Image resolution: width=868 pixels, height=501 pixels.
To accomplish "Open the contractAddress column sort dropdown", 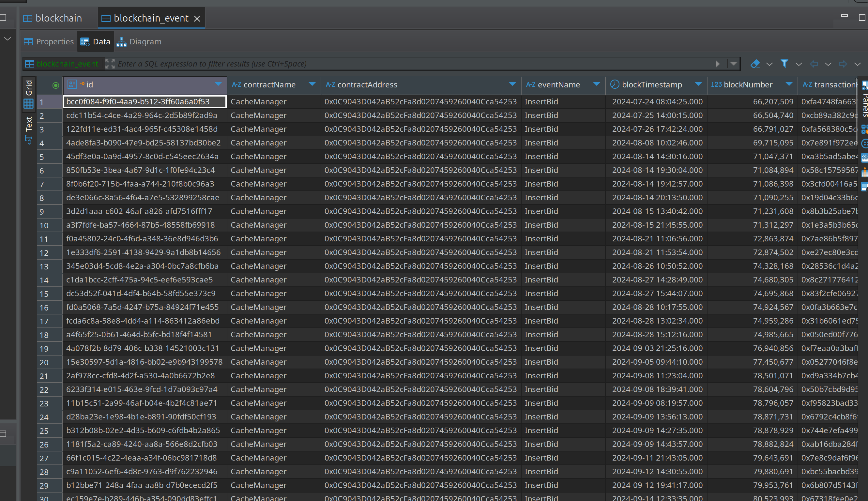I will point(512,84).
